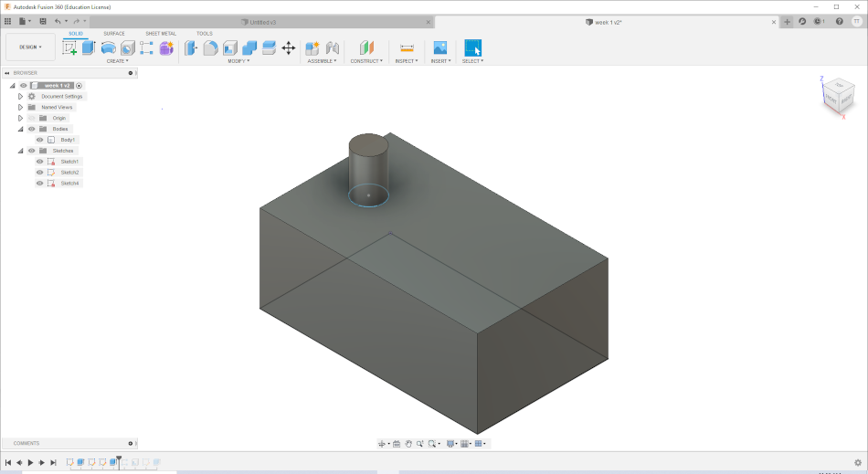868x474 pixels.
Task: Switch to the SURFACE tab
Action: pos(114,34)
